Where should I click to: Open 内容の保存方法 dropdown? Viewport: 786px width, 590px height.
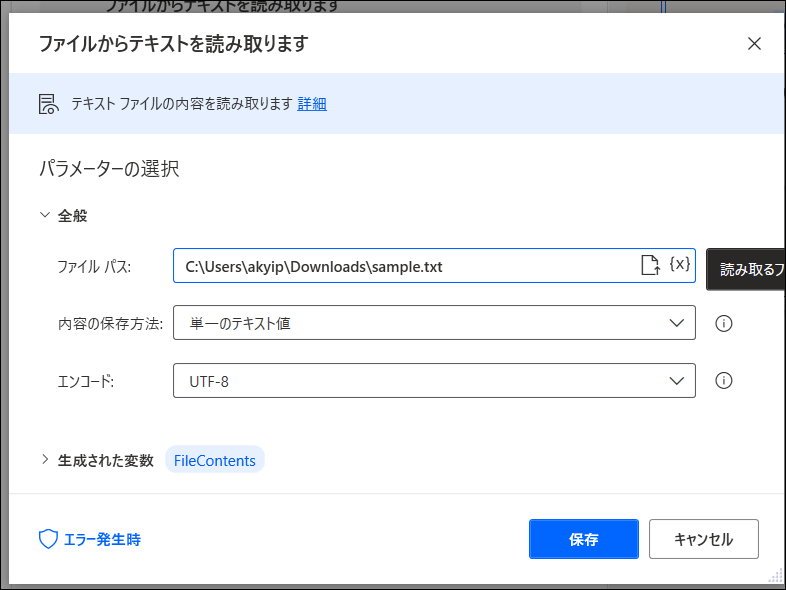tap(434, 323)
